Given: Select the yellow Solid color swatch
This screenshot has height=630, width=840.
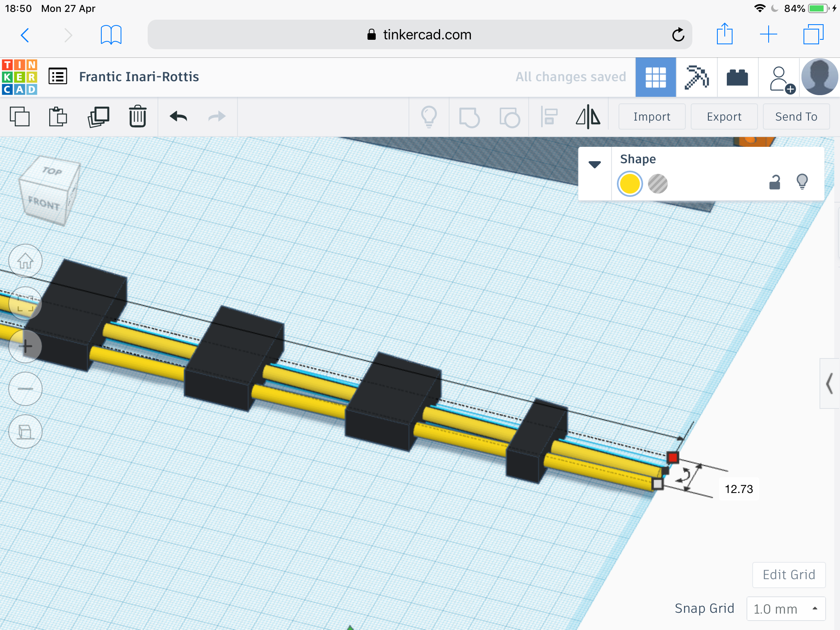Looking at the screenshot, I should coord(630,184).
